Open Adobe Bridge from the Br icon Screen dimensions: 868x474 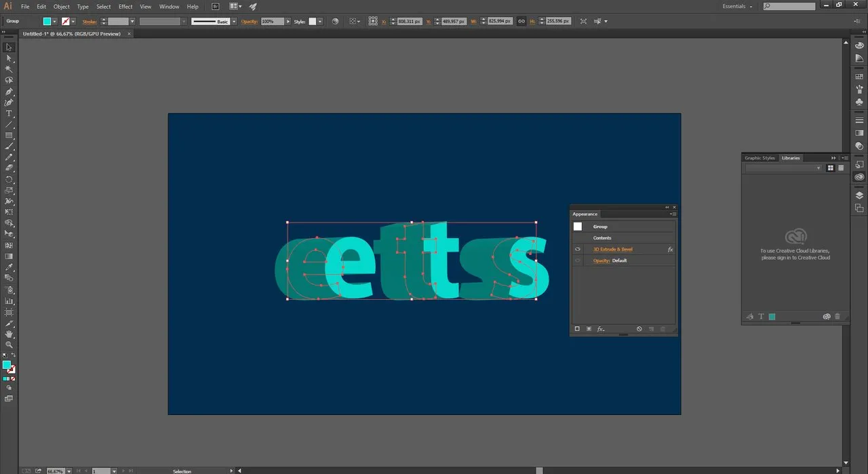pos(216,7)
